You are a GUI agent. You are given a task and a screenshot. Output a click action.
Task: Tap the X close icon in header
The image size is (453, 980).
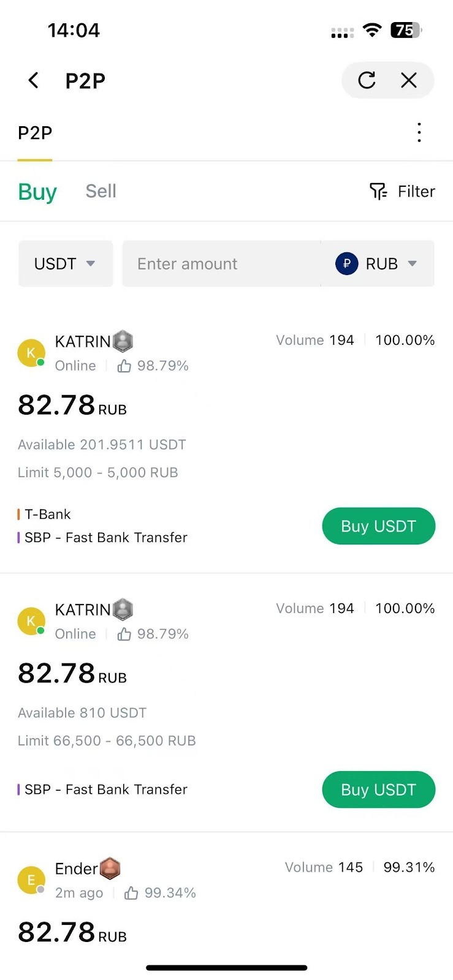409,80
